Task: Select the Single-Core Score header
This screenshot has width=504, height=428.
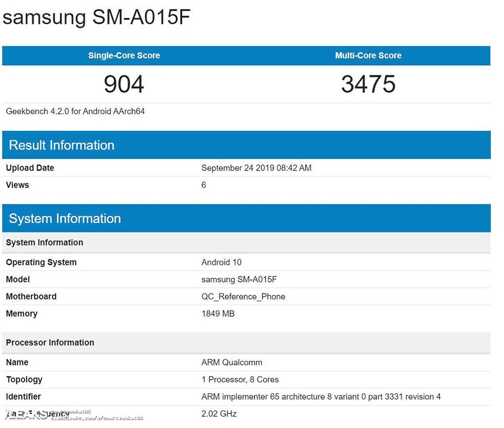Action: tap(124, 55)
